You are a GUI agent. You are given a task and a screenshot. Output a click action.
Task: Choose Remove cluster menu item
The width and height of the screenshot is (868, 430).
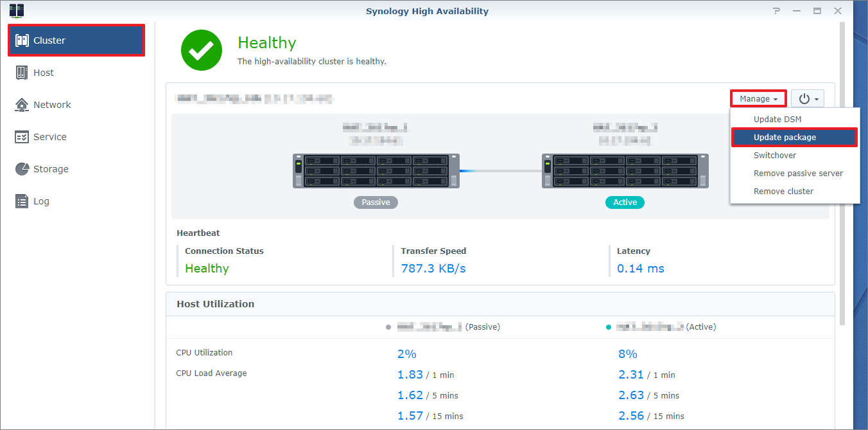click(783, 192)
